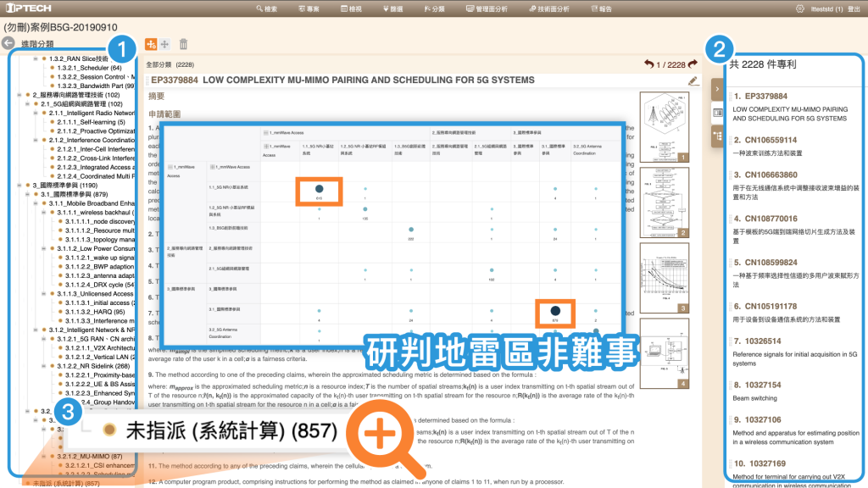Open the 報告 report menu
Image resolution: width=868 pixels, height=488 pixels.
[x=601, y=8]
